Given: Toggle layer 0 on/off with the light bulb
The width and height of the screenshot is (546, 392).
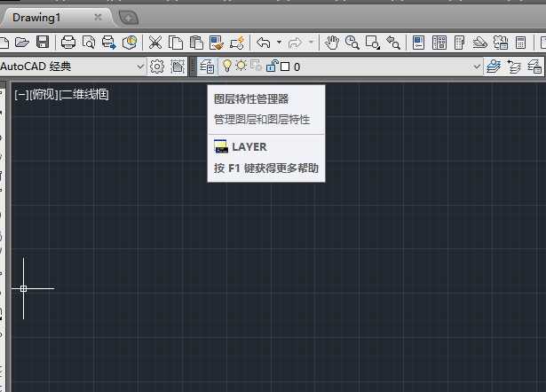Looking at the screenshot, I should pos(227,66).
